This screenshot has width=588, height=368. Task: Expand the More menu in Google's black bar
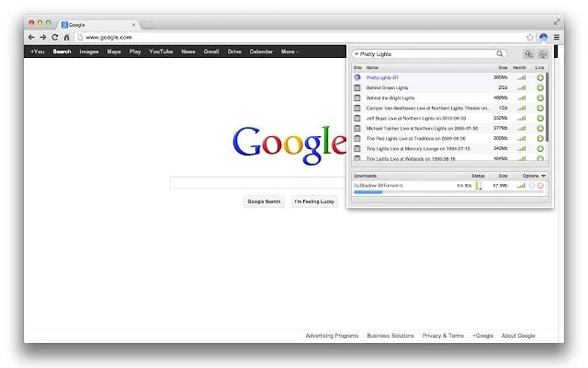coord(289,52)
